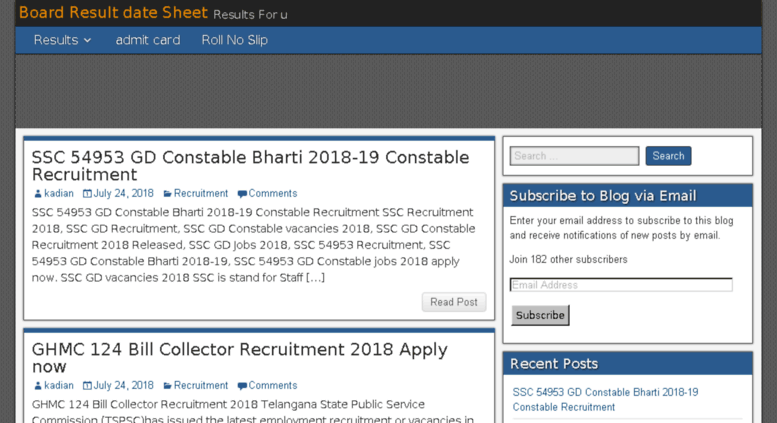This screenshot has width=777, height=423.
Task: Open Comments link on SSC 54953 post
Action: click(273, 193)
